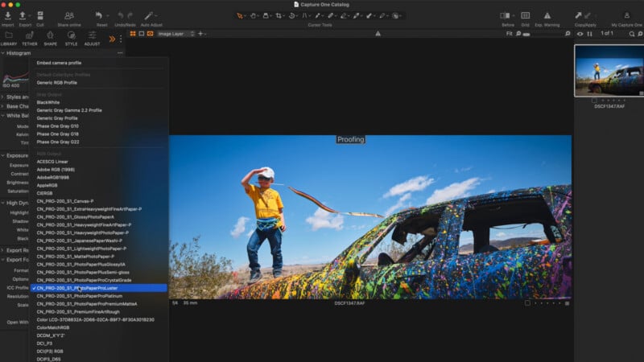644x362 pixels.
Task: Toggle the Before comparison view
Action: click(x=506, y=15)
